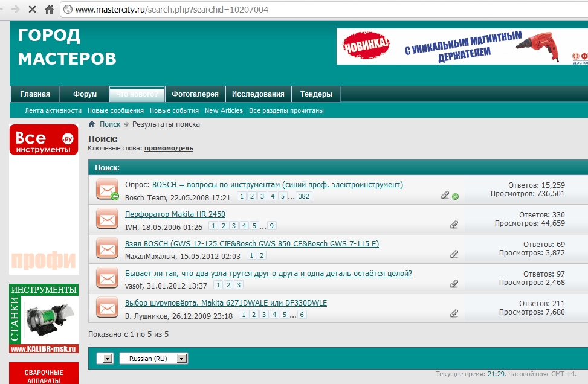
Task: Open Лента активности submenu link
Action: tap(53, 110)
